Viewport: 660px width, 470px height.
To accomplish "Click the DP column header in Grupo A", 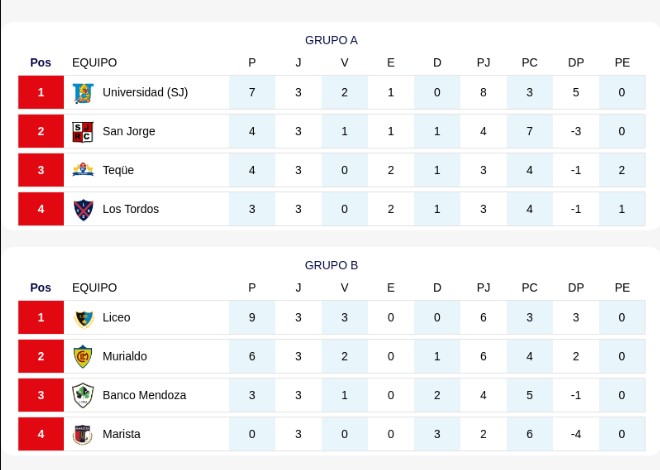I will (576, 63).
